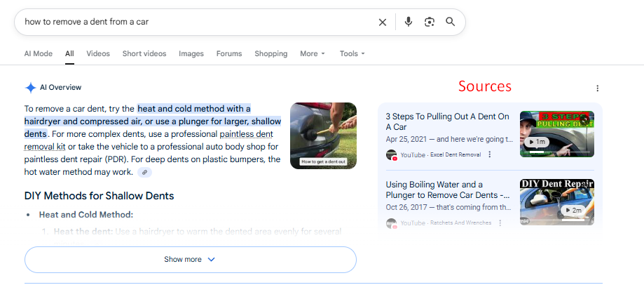Expand AI Overview with Show more
Viewport: 644px width, 285px height.
pyautogui.click(x=190, y=260)
